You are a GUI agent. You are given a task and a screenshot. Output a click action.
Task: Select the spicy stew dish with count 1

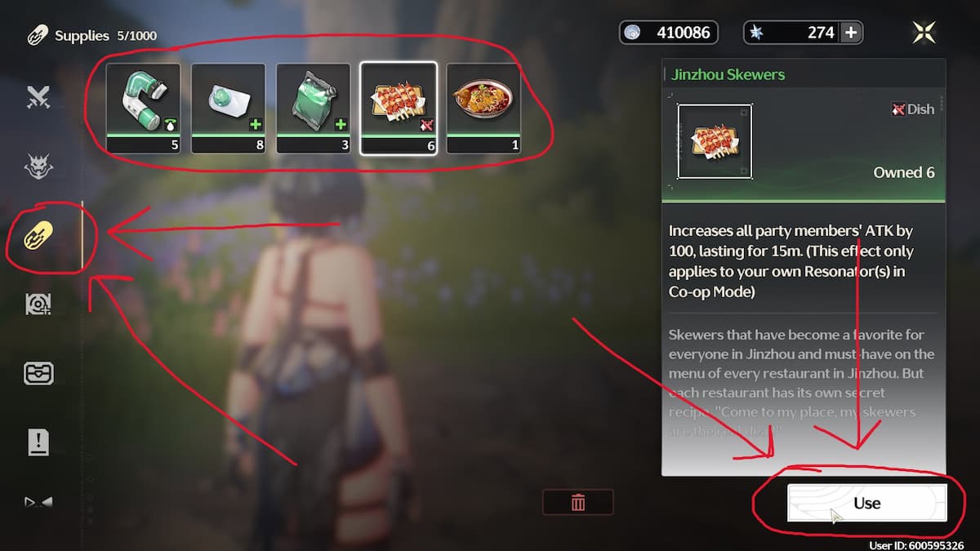(483, 109)
